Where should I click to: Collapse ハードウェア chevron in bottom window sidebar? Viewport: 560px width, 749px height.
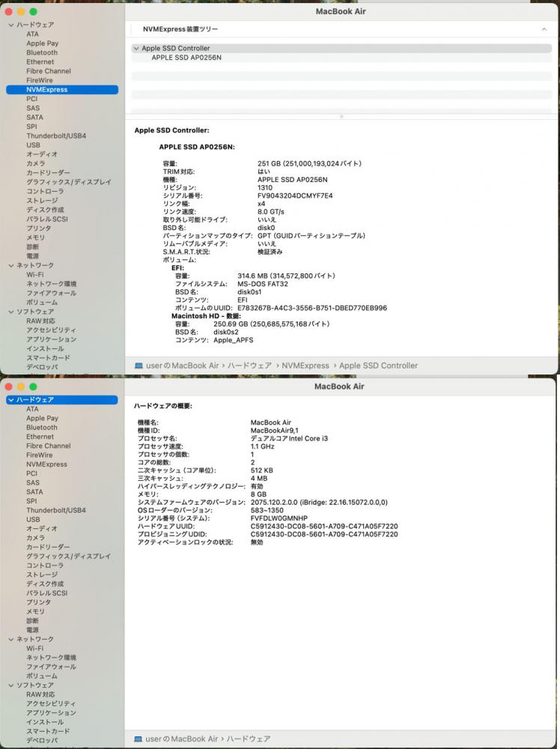[x=11, y=400]
